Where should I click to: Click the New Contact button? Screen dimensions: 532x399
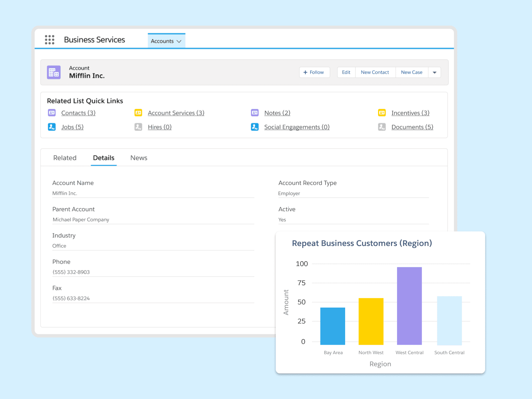[375, 72]
